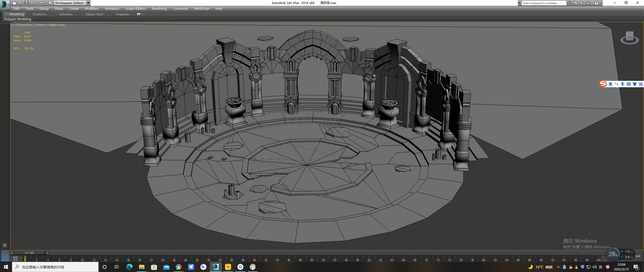The width and height of the screenshot is (644, 272).
Task: Undo the last action
Action: tap(32, 3)
